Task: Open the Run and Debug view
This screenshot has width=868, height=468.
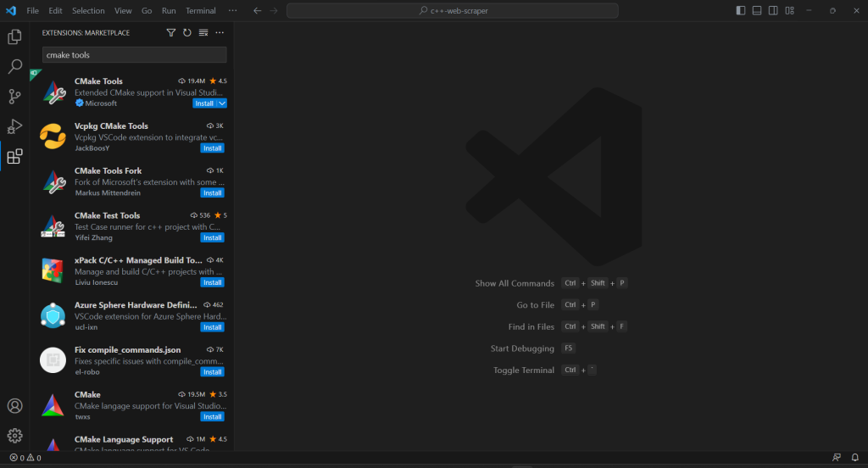Action: pyautogui.click(x=14, y=126)
